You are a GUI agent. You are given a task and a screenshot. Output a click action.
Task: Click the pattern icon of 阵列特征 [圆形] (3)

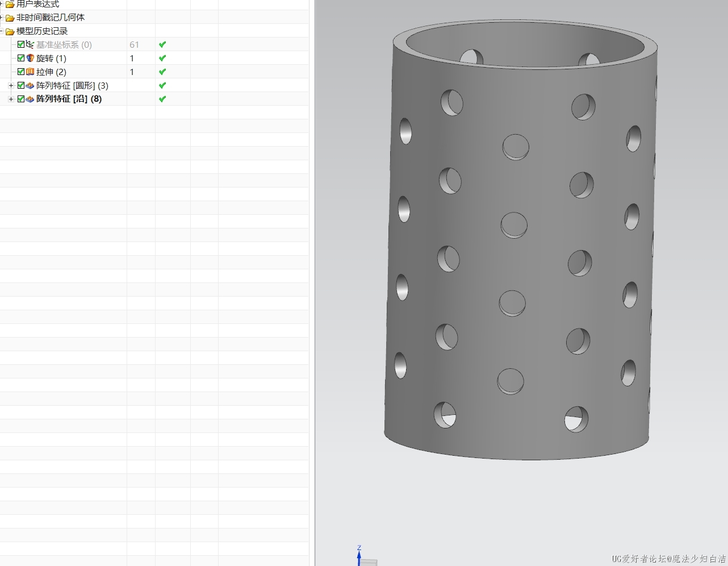[30, 85]
